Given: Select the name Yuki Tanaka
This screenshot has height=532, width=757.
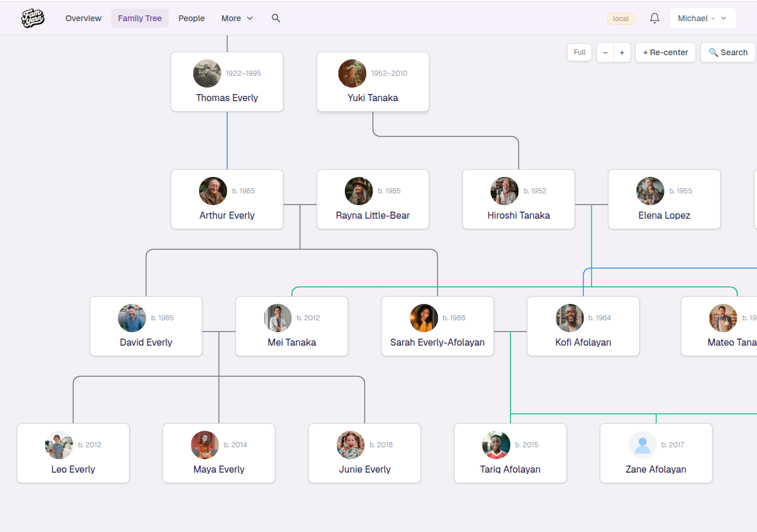Looking at the screenshot, I should click(x=373, y=98).
